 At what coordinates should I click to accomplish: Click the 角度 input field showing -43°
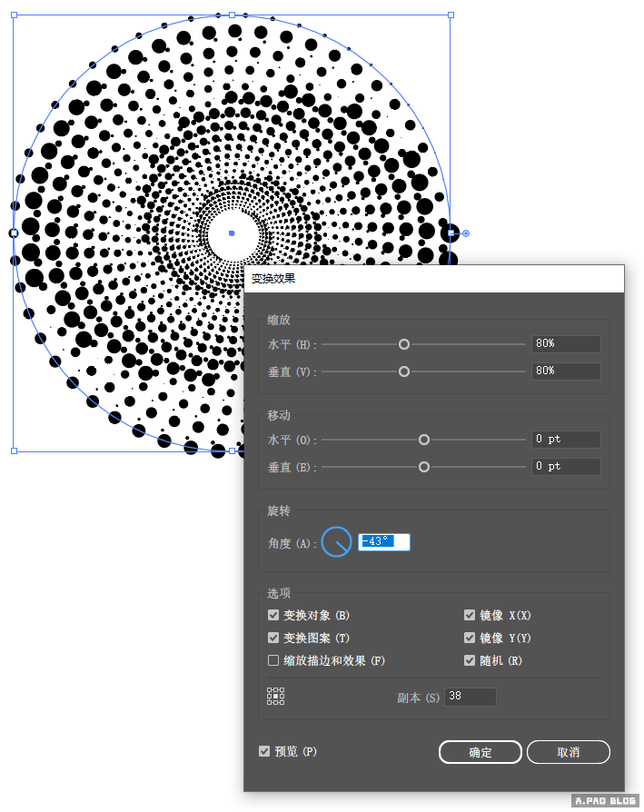pyautogui.click(x=384, y=542)
